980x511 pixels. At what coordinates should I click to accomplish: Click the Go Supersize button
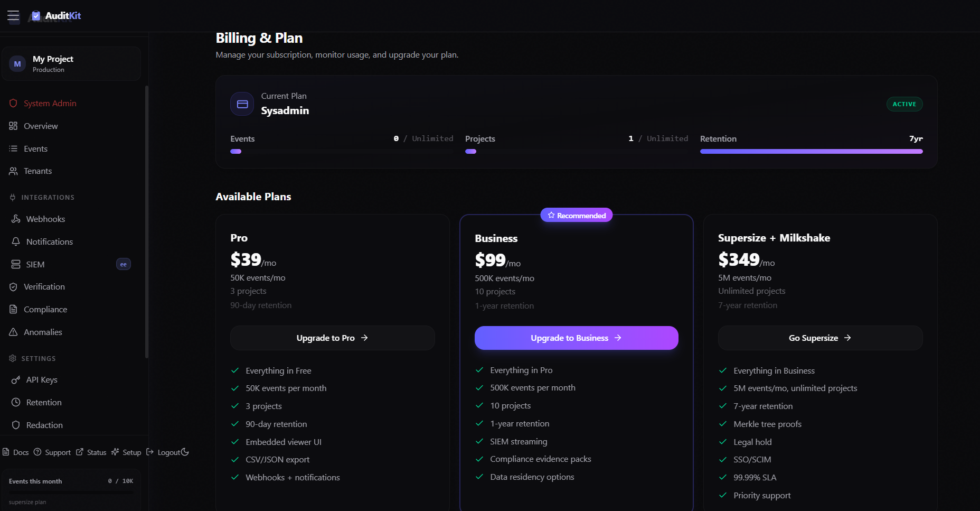[x=820, y=338]
